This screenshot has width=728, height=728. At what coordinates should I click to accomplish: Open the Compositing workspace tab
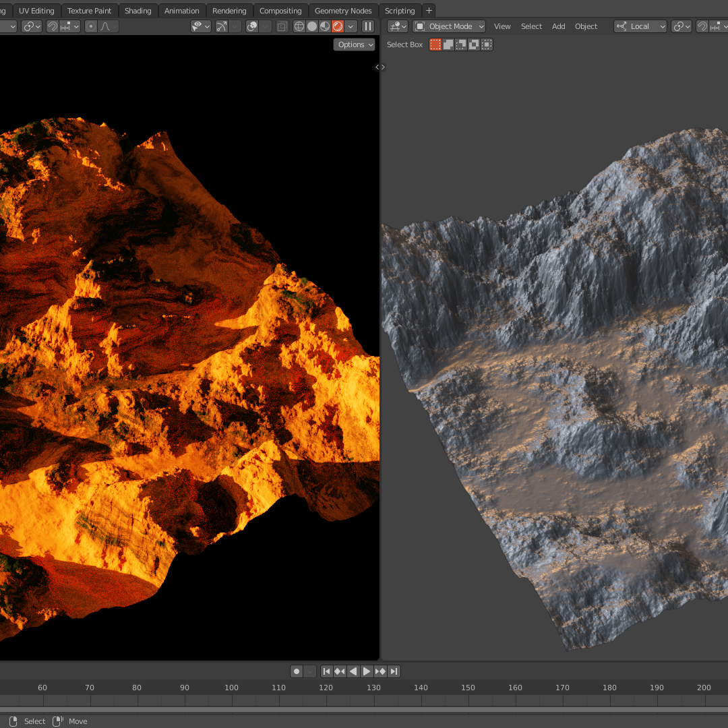click(280, 11)
